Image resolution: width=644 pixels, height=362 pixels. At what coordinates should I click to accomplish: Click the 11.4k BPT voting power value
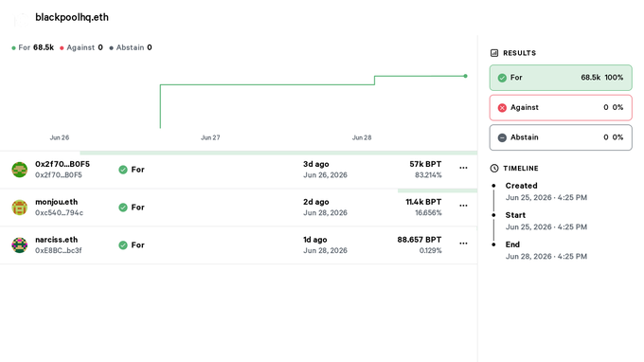(423, 202)
